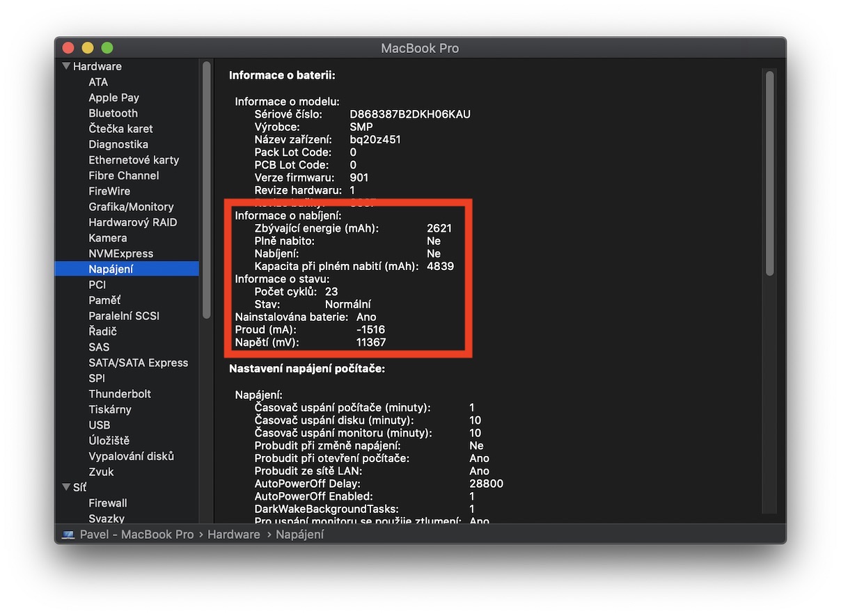Select Firewall under Síť

[108, 503]
